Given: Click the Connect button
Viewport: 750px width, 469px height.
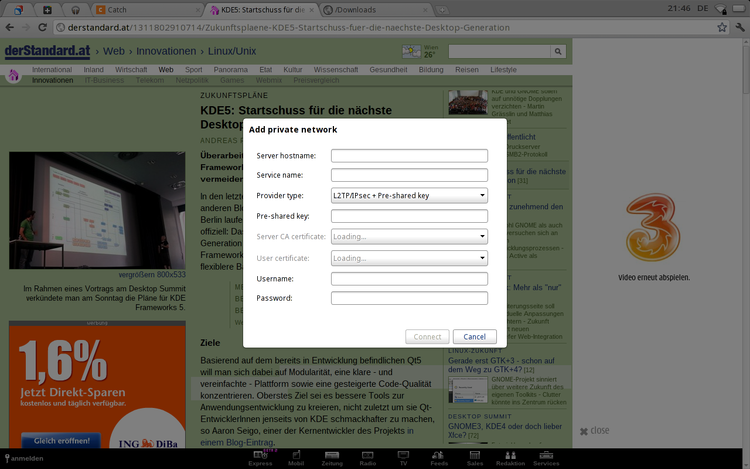Looking at the screenshot, I should [427, 337].
